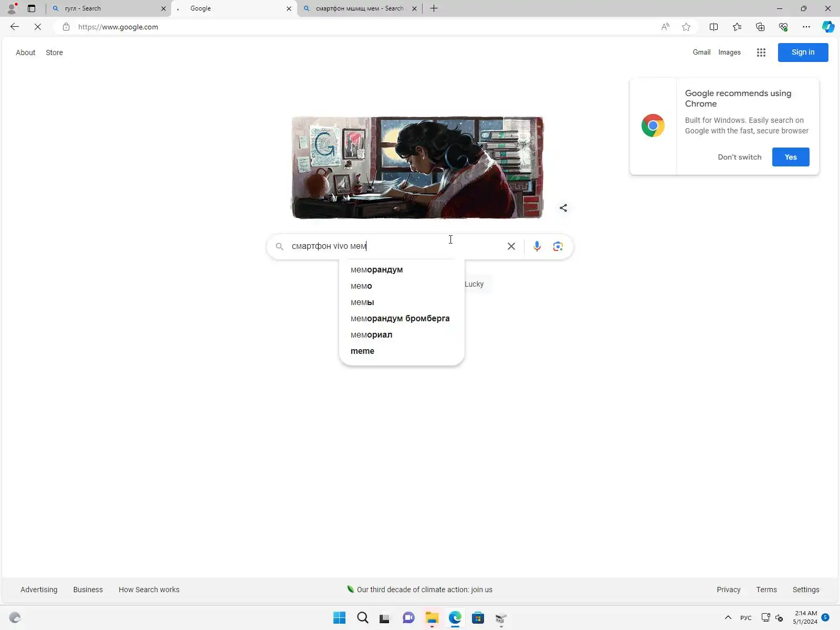
Task: Open the Settings footer menu
Action: 806,590
